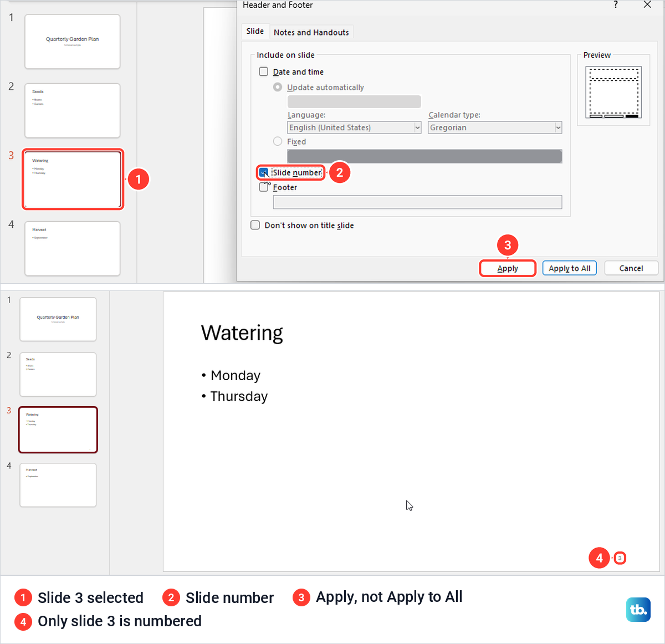Open the Calendar type dropdown
The height and width of the screenshot is (644, 665).
pyautogui.click(x=495, y=127)
